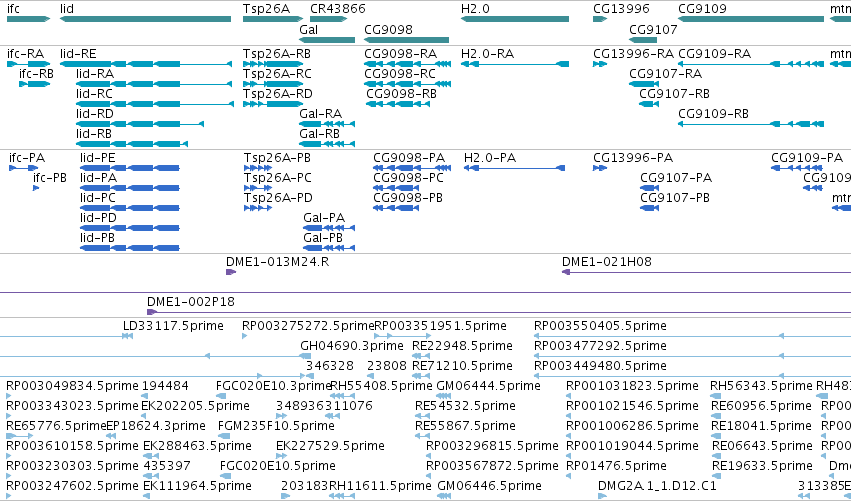Click the Tsp26A-PB protein

[258, 168]
